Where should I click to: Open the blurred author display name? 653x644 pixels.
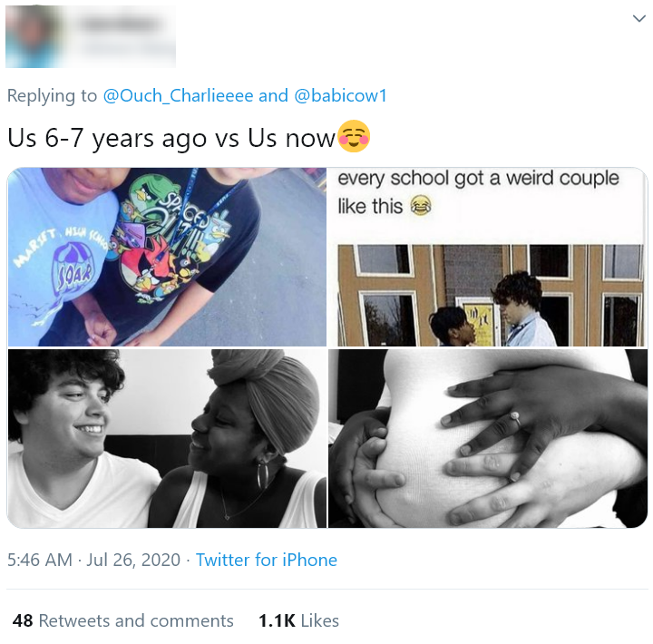point(121,24)
